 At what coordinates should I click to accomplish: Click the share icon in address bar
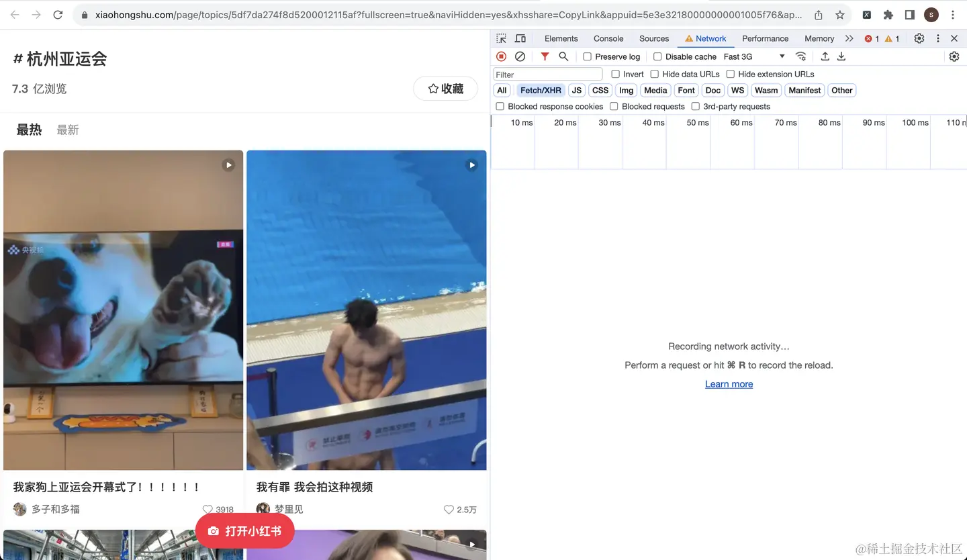coord(819,15)
